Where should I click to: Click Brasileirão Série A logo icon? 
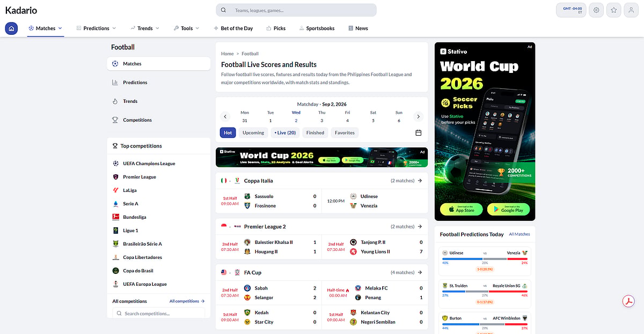(x=115, y=244)
